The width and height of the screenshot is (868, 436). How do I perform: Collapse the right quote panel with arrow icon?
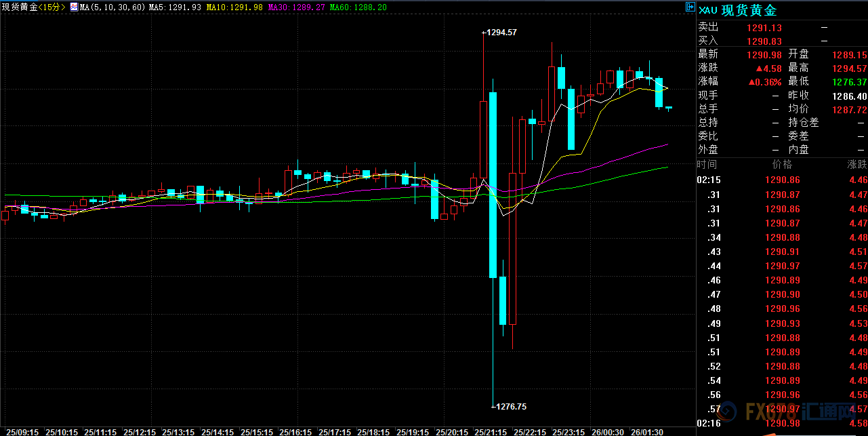690,7
